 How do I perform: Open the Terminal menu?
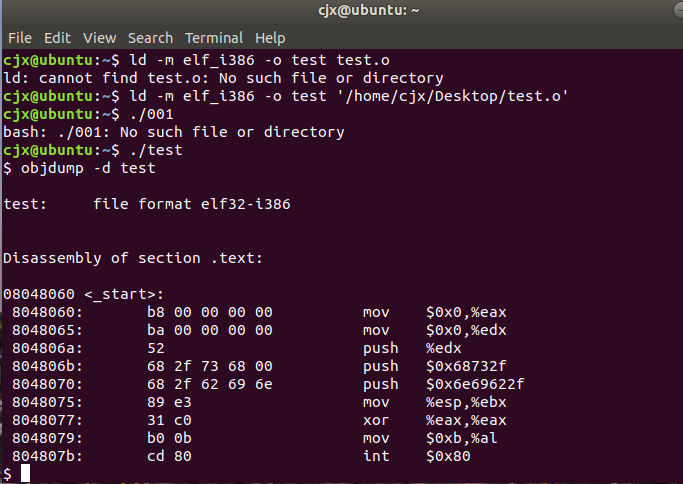point(214,38)
